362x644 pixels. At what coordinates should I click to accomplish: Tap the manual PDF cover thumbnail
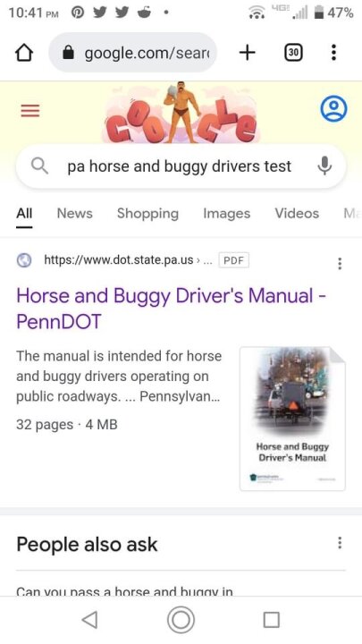292,419
